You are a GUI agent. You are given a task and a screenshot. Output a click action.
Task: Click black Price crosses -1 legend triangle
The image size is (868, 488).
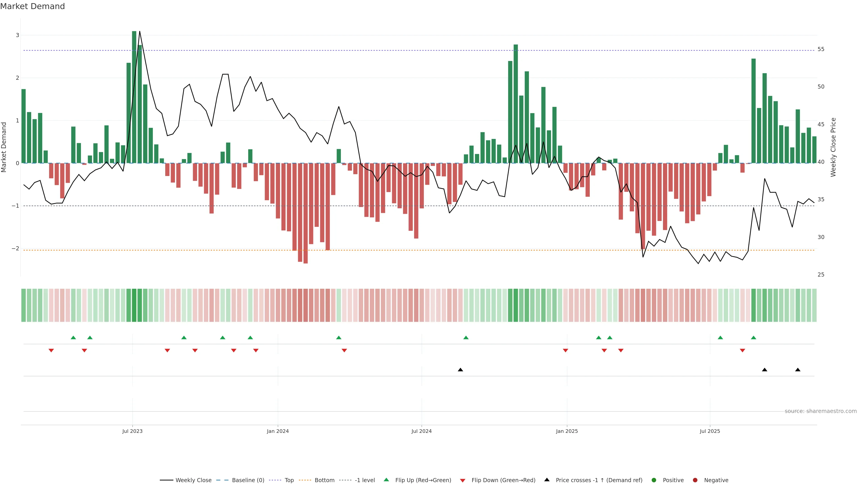pyautogui.click(x=547, y=480)
